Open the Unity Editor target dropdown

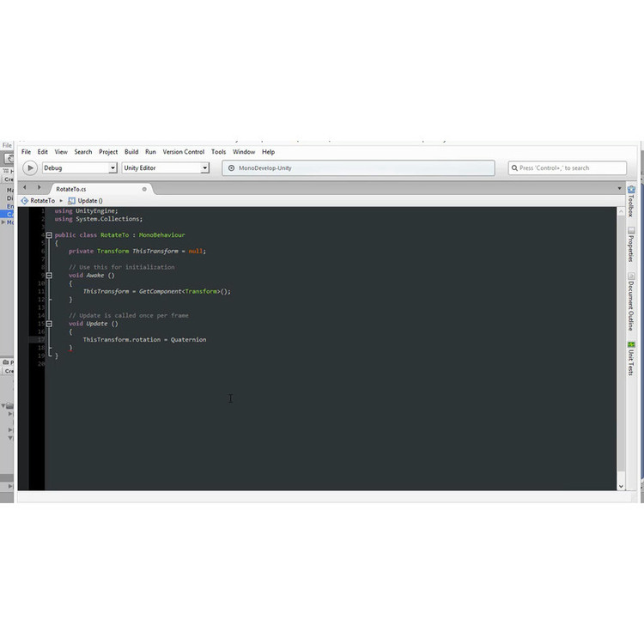[166, 168]
